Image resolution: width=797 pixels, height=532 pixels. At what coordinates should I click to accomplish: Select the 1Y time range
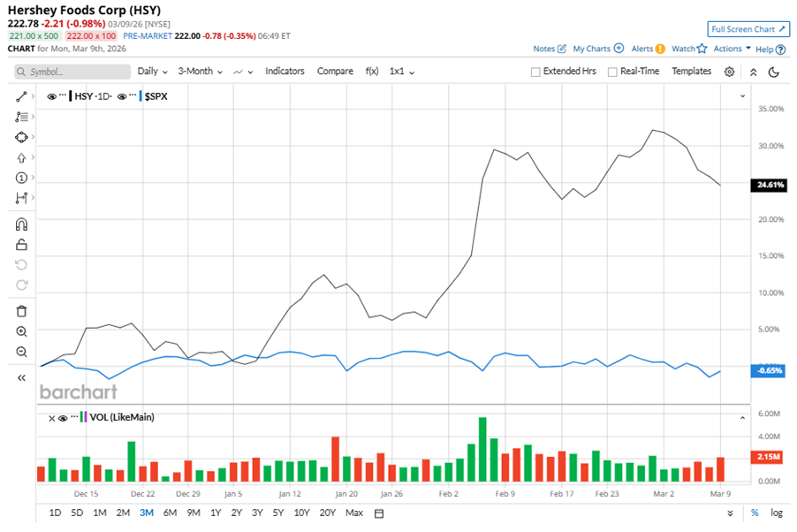tap(216, 513)
